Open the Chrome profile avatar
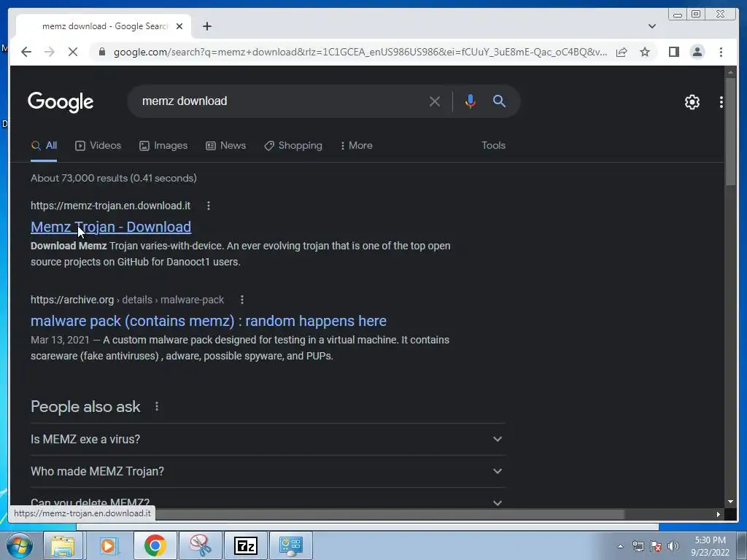This screenshot has height=560, width=747. pos(697,52)
